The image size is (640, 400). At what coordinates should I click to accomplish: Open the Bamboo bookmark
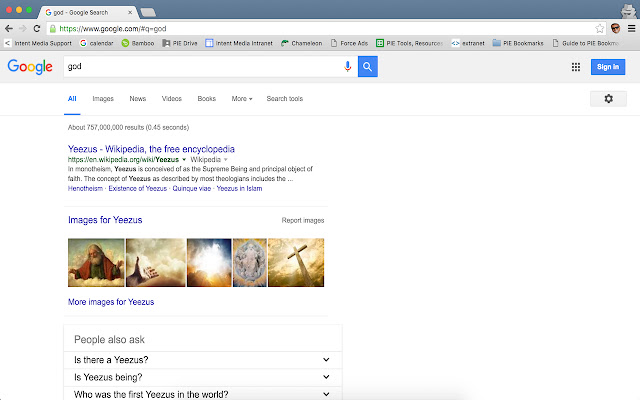point(138,43)
